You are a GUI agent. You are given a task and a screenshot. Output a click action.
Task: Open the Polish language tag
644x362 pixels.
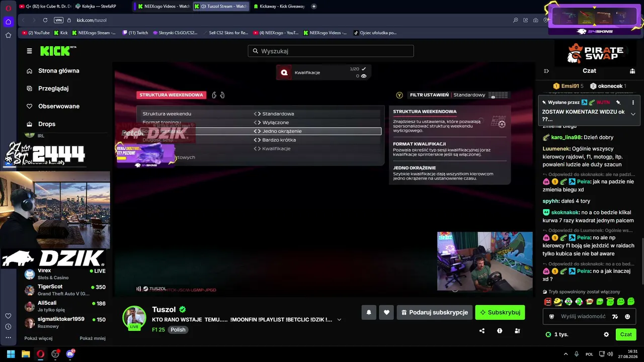tap(178, 330)
